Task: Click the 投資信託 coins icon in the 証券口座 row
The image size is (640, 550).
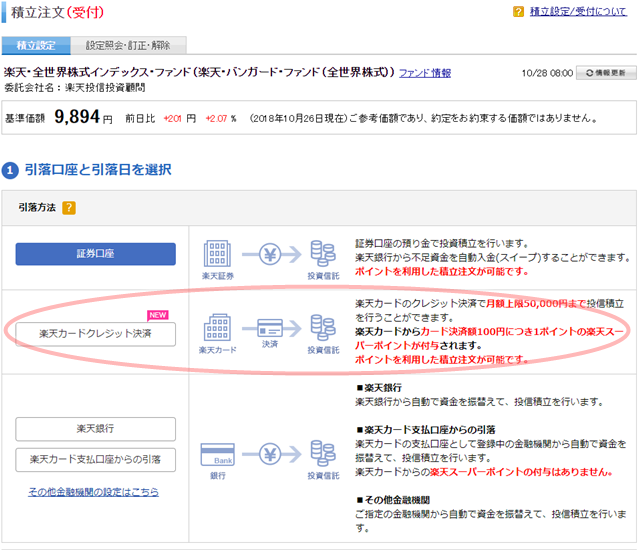Action: click(323, 253)
